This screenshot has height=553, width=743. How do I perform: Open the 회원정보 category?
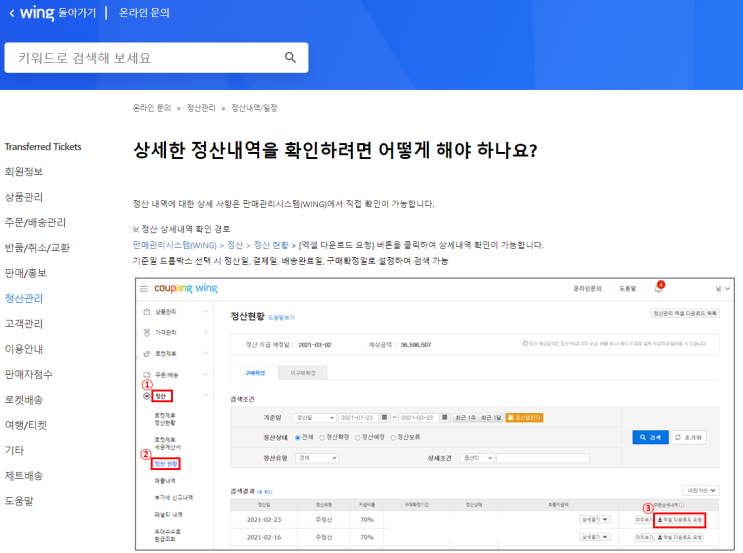24,172
